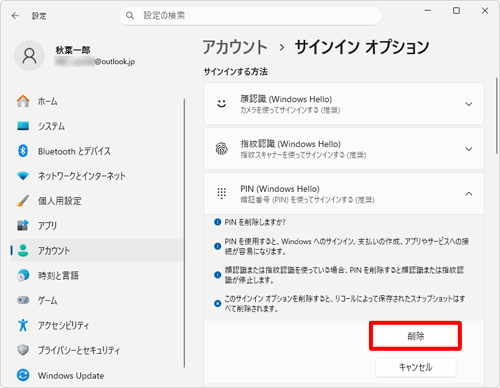
Task: Select アカウント in sidebar
Action: point(97,250)
